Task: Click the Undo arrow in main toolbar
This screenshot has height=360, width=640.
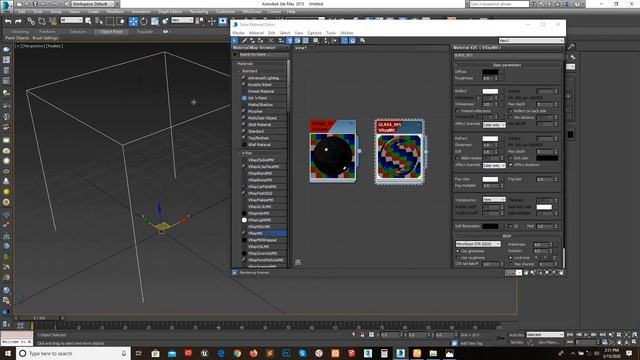Action: [8, 21]
